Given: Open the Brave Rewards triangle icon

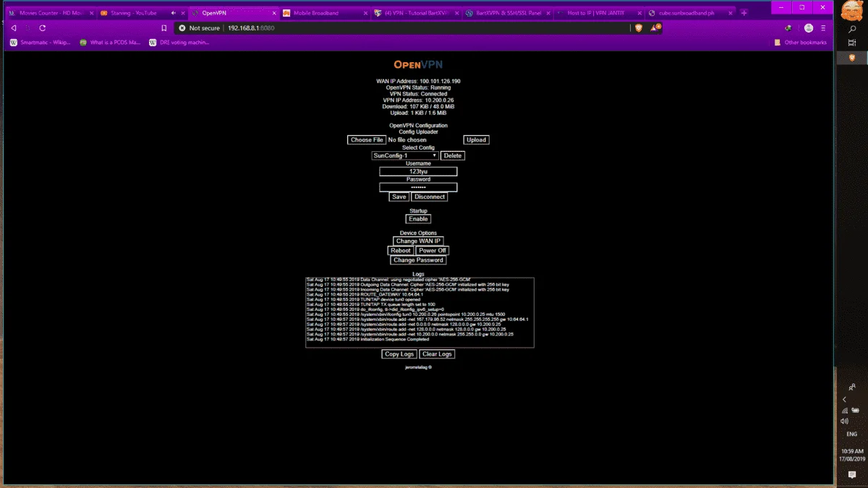Looking at the screenshot, I should tap(655, 27).
